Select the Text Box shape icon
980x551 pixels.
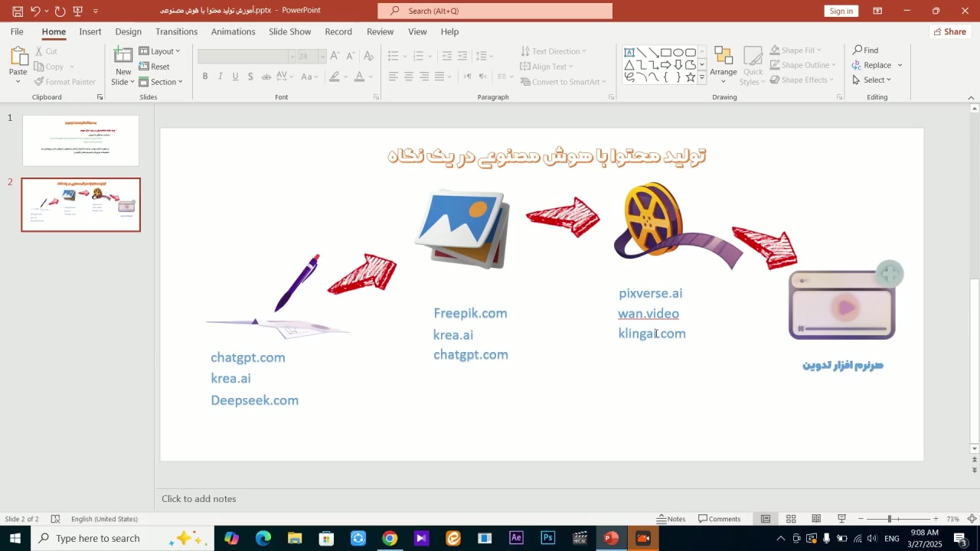(629, 52)
